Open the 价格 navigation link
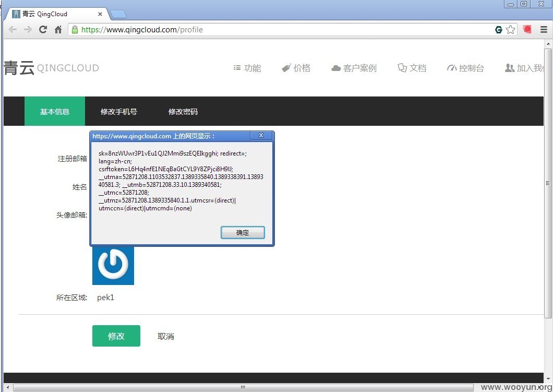This screenshot has width=553, height=392. 296,68
